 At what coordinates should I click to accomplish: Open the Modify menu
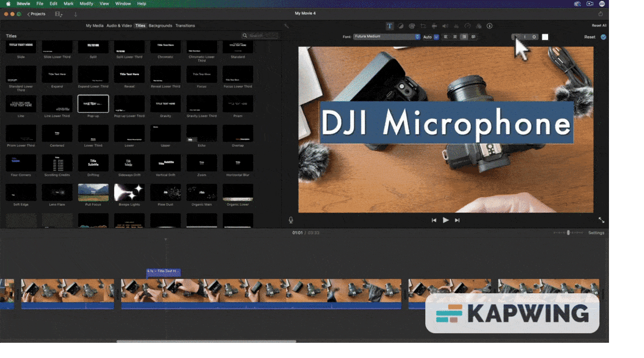pyautogui.click(x=86, y=4)
